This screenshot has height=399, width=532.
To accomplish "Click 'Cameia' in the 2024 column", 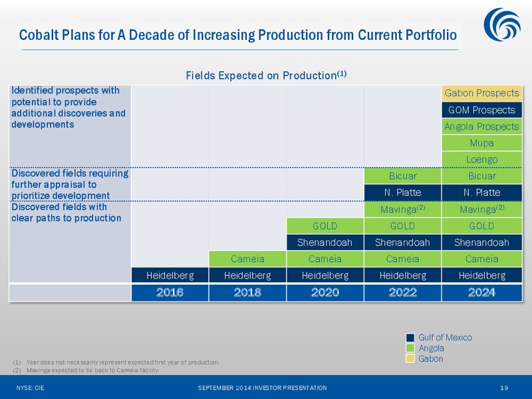I will [x=481, y=259].
